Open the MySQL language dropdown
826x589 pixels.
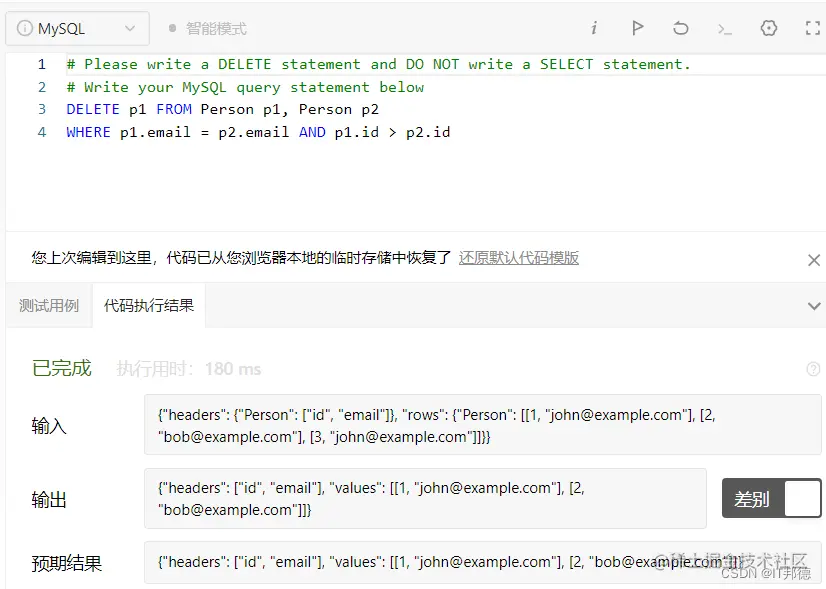coord(77,28)
